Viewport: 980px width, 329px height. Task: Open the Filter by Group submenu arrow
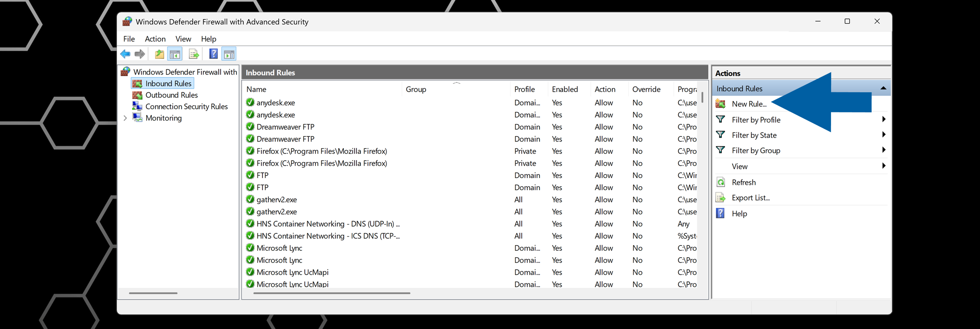884,150
